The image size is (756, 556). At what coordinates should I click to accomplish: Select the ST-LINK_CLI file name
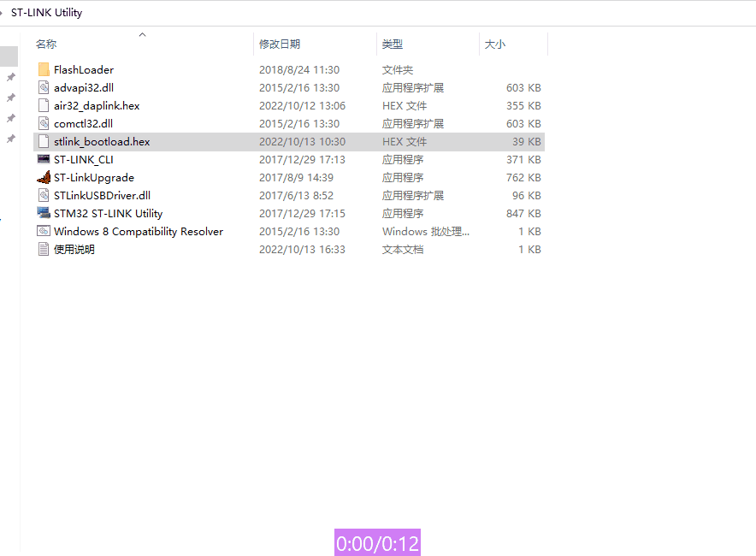(x=84, y=160)
